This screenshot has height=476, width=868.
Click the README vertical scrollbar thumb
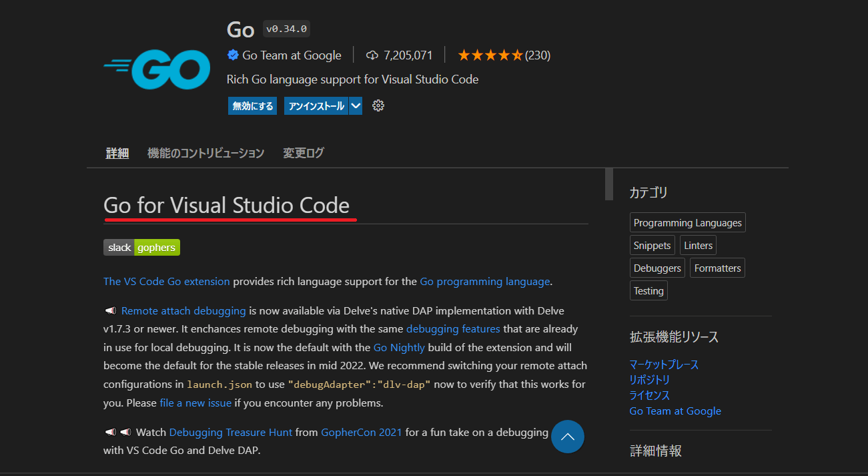pos(608,184)
